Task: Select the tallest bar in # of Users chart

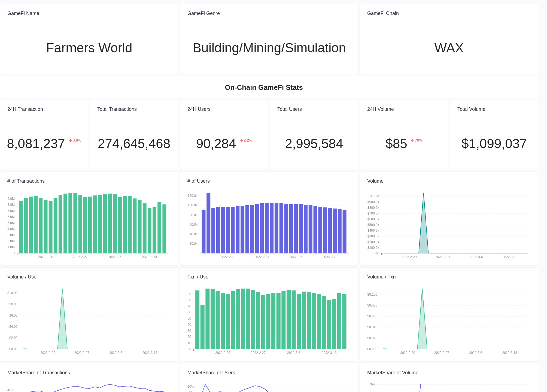Action: (209, 223)
